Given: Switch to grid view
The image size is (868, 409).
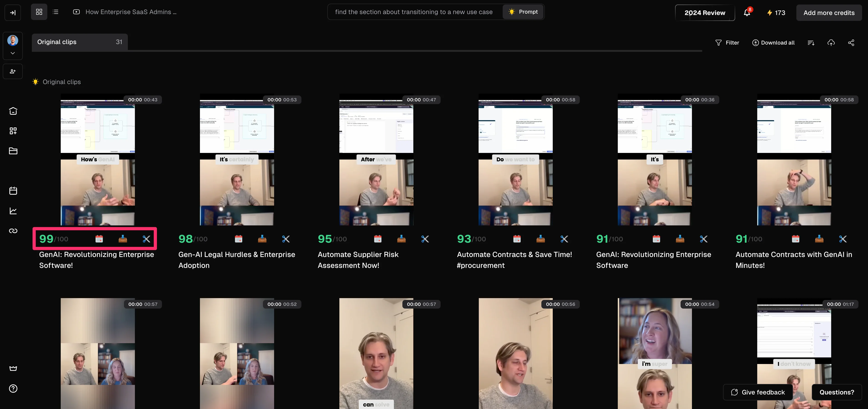Looking at the screenshot, I should (x=39, y=12).
